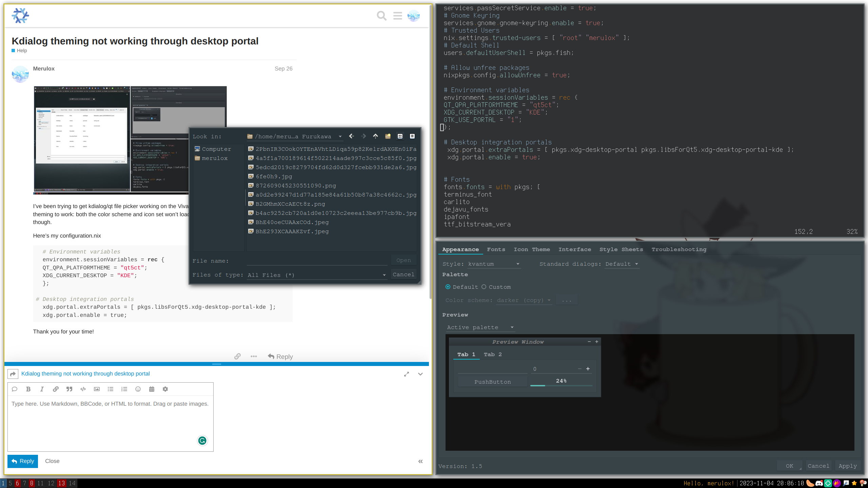This screenshot has width=868, height=488.
Task: Go to parent directory in file dialog
Action: (375, 136)
